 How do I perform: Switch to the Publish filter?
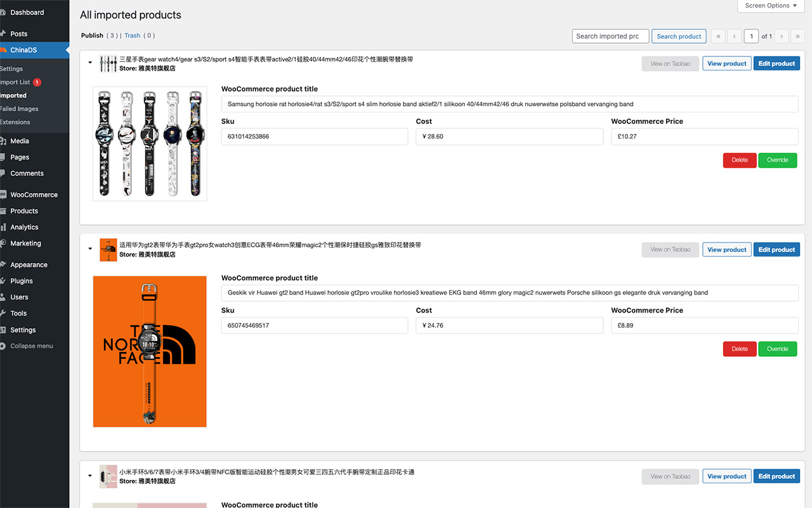[x=92, y=35]
